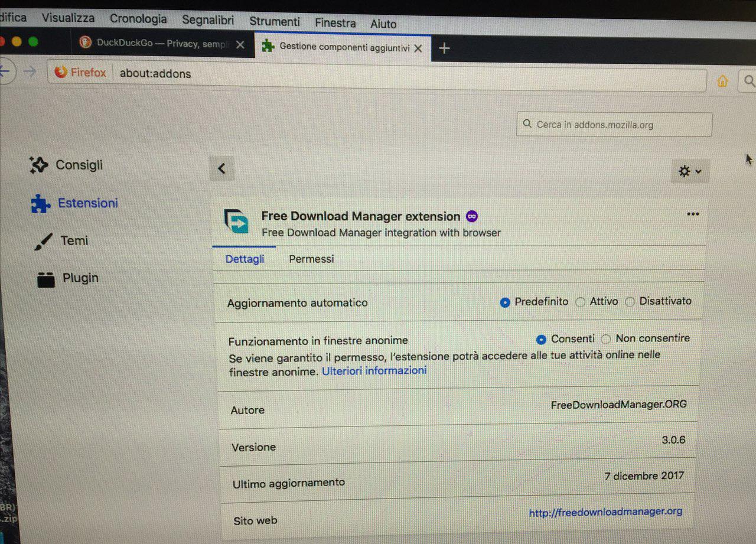Close the Gestione componenti aggiuntivi tab

[x=418, y=48]
